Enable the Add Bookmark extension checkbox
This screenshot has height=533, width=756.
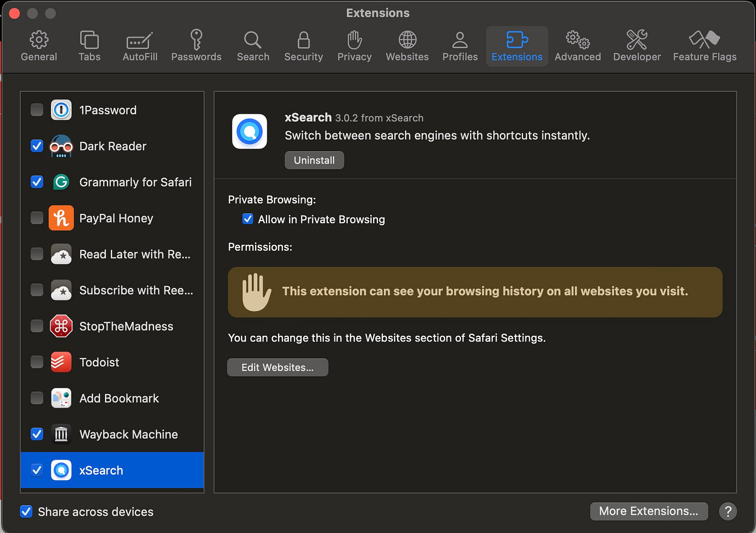pyautogui.click(x=37, y=398)
